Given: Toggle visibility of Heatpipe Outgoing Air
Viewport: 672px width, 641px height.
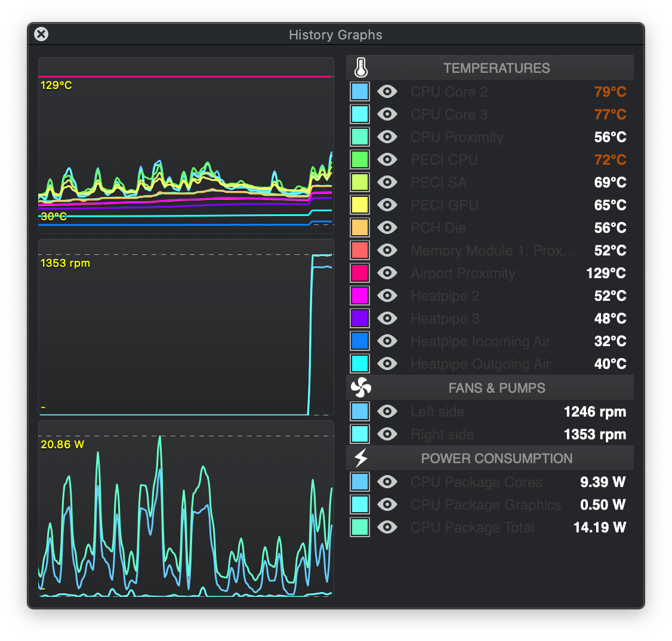Looking at the screenshot, I should (387, 363).
